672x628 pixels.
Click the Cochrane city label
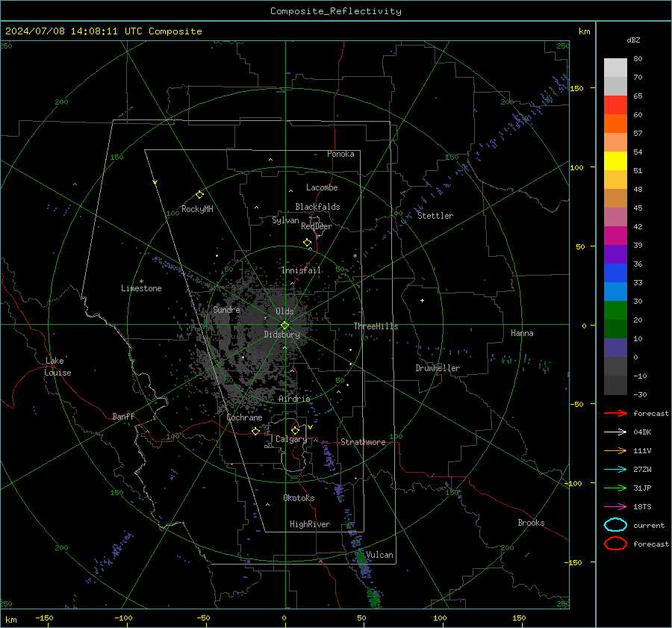coord(244,417)
